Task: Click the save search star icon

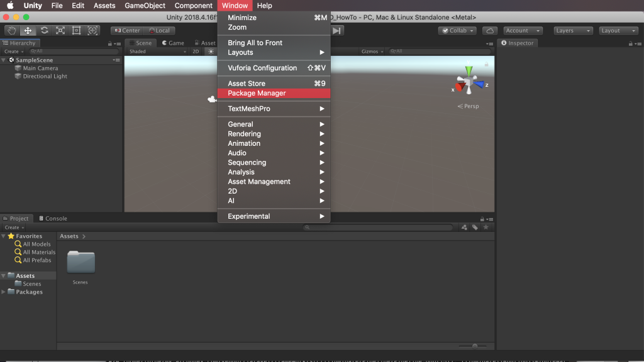Action: (x=486, y=228)
